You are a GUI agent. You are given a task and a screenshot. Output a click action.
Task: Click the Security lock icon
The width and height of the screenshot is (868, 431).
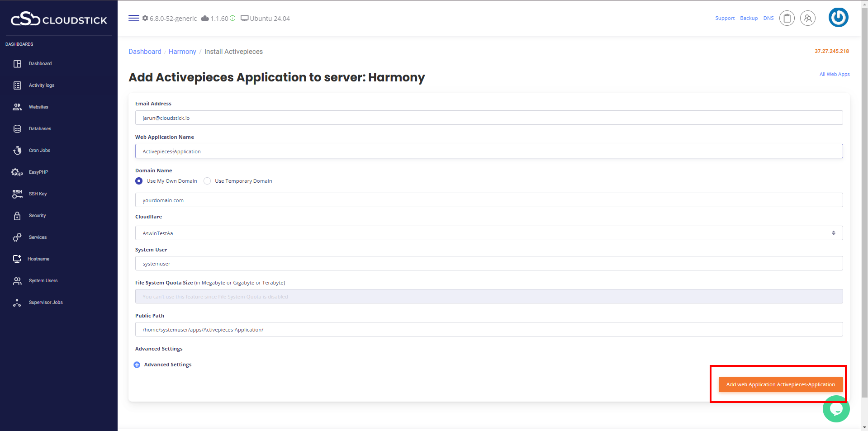[17, 216]
